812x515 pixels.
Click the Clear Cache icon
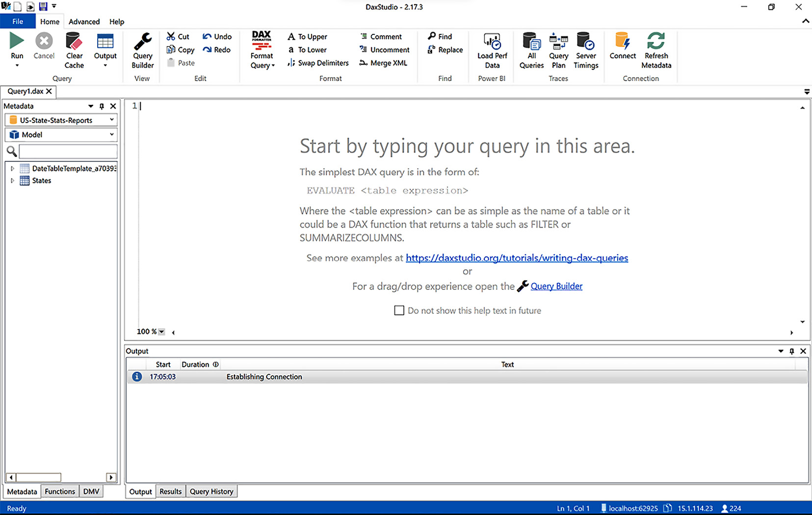[74, 42]
